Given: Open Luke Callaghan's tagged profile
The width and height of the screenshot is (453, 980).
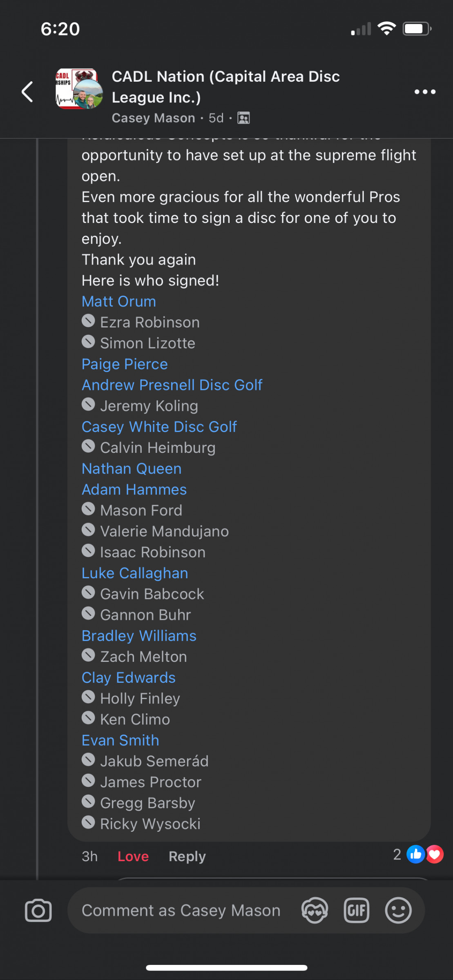Looking at the screenshot, I should tap(135, 573).
